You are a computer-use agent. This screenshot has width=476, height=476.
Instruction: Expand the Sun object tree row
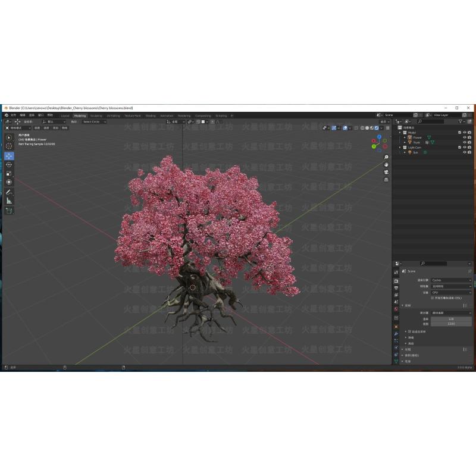pos(405,152)
